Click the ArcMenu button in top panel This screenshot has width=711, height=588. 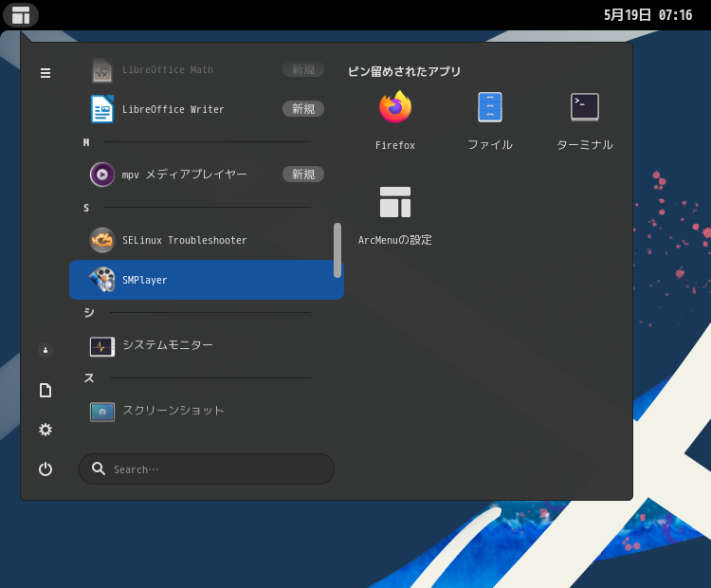tap(21, 15)
